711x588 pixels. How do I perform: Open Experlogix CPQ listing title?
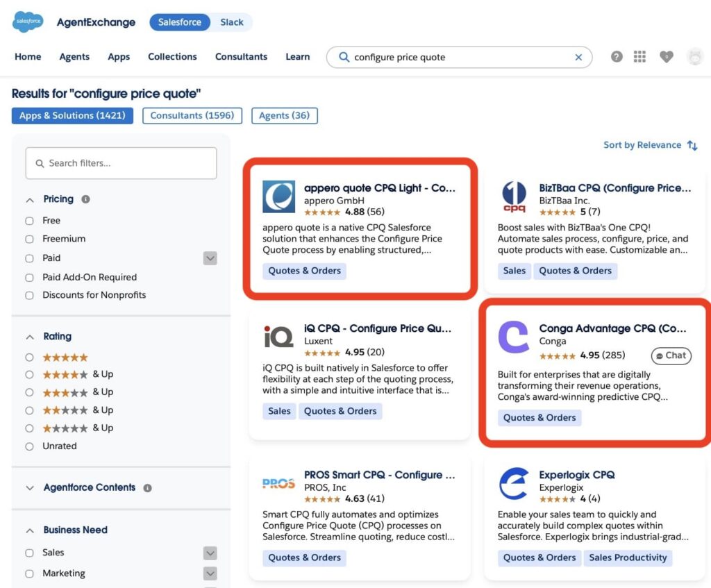577,475
